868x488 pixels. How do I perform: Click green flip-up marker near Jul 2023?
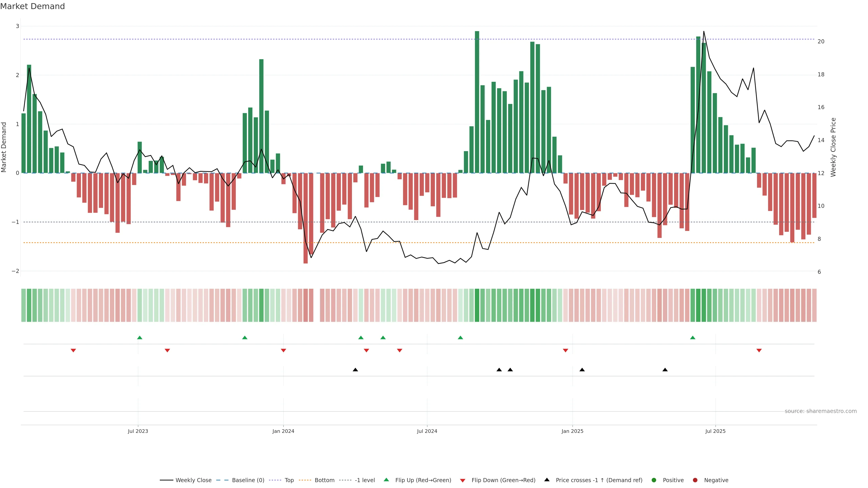point(140,338)
